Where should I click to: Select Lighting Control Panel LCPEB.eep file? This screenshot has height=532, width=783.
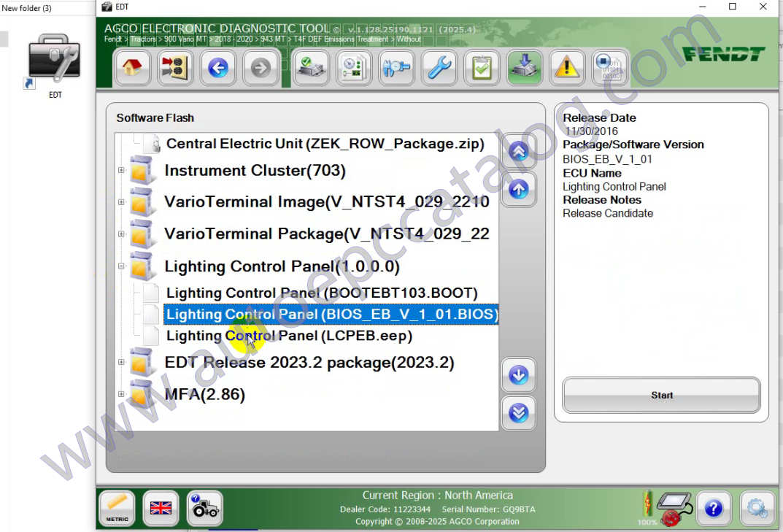click(x=289, y=336)
